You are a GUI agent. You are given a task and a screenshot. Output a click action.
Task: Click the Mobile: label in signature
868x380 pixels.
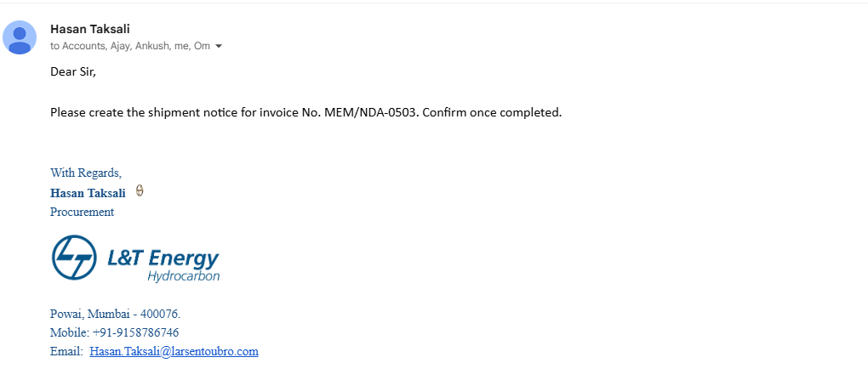[70, 332]
